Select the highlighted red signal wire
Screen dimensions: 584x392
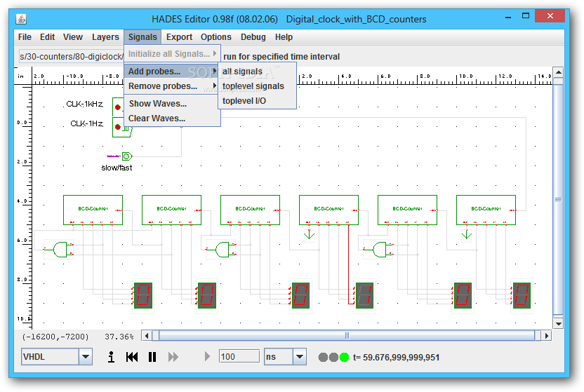click(x=349, y=264)
